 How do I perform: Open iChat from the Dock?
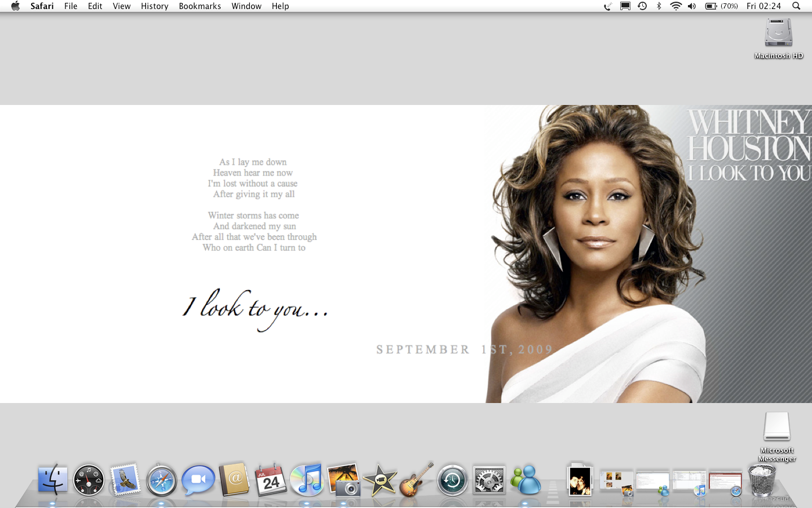pyautogui.click(x=198, y=480)
